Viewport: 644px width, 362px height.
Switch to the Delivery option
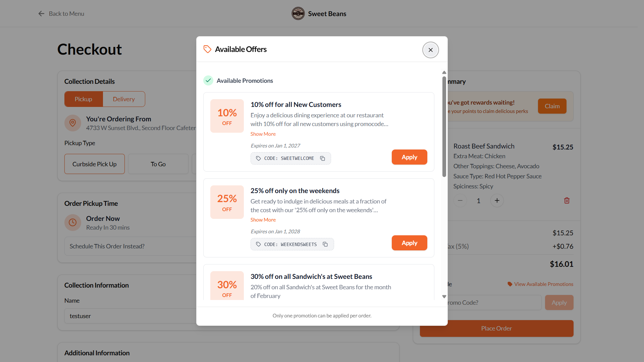pos(124,99)
